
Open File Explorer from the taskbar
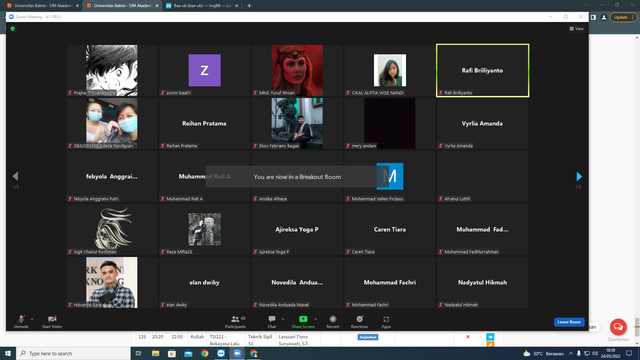[156, 353]
